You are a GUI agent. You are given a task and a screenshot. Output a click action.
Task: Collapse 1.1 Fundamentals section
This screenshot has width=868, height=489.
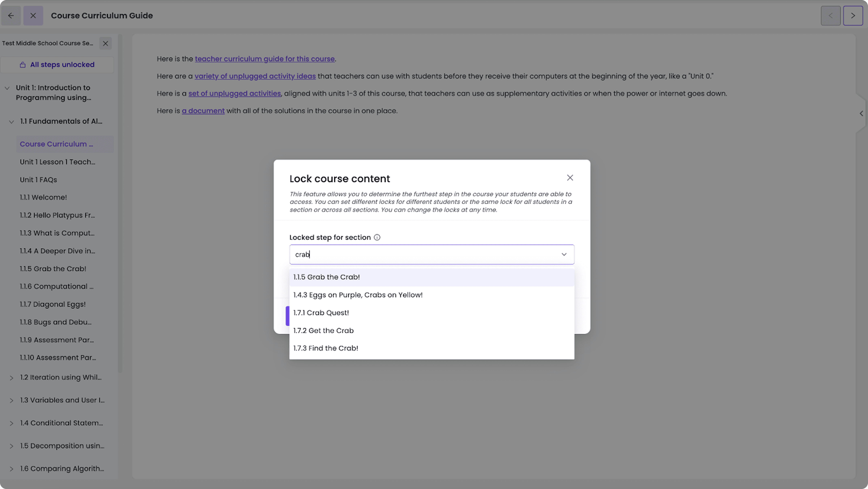coord(11,122)
